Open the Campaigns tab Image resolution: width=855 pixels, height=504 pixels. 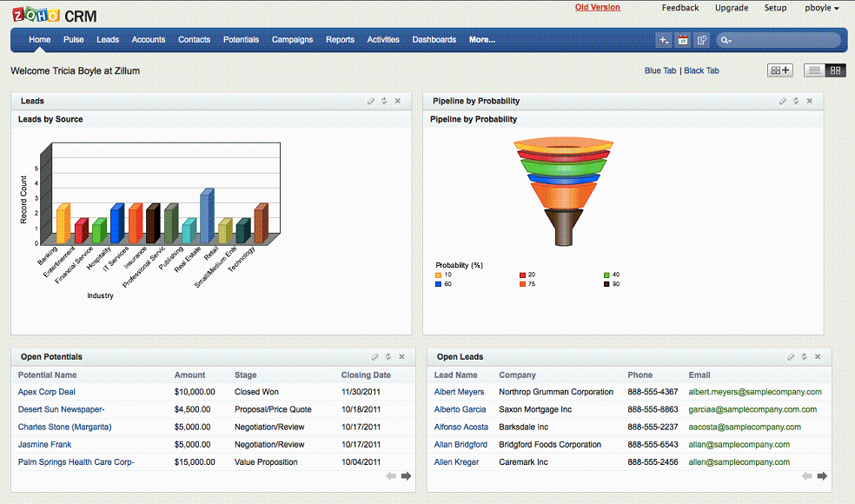(292, 40)
